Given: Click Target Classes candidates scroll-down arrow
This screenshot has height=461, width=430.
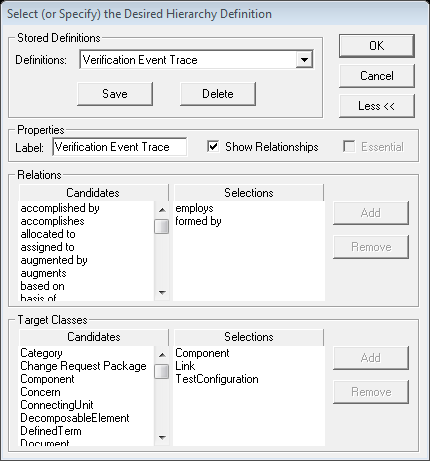Looking at the screenshot, I should pyautogui.click(x=162, y=437).
